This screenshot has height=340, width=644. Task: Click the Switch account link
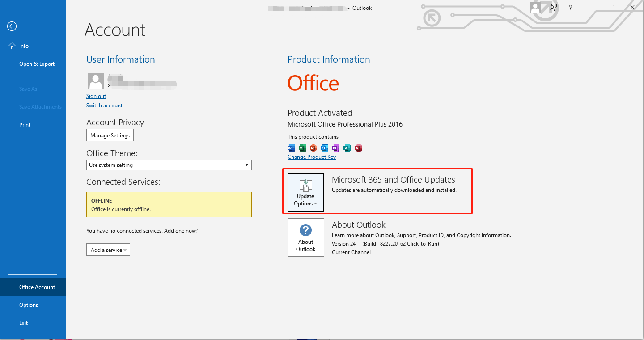[104, 106]
